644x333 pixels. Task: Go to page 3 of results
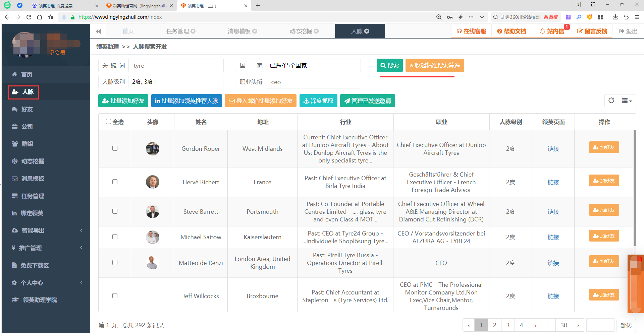[x=508, y=325]
